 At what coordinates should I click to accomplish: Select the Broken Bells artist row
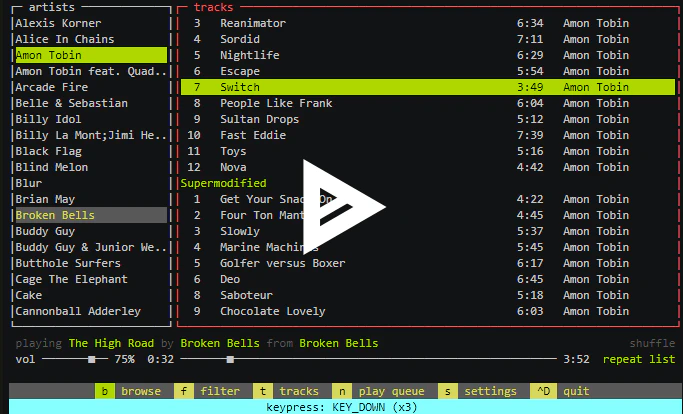click(91, 215)
